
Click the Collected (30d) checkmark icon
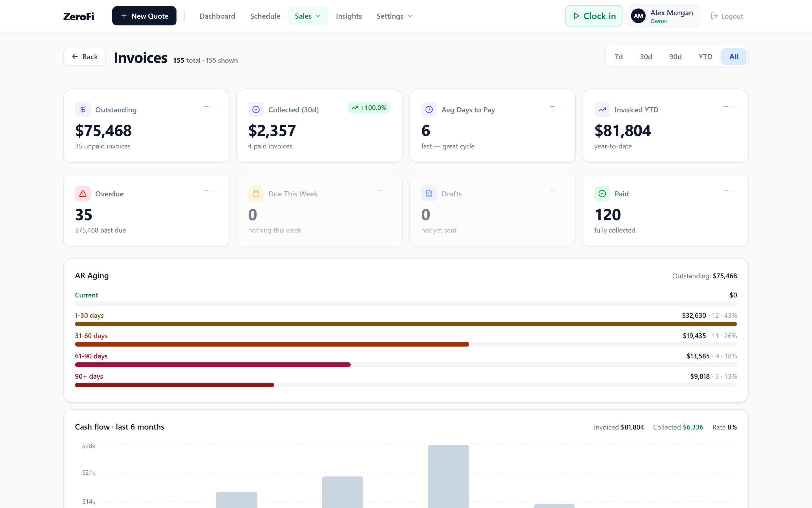click(x=256, y=110)
